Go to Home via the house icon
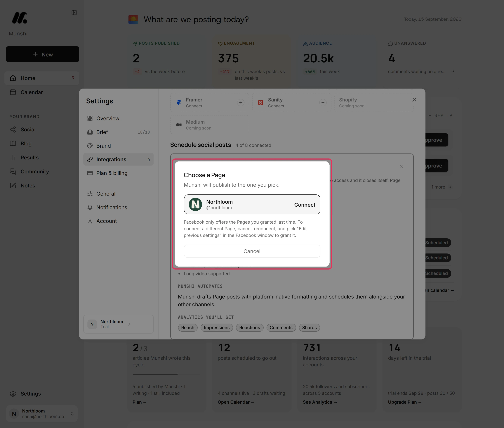The height and width of the screenshot is (428, 504). (x=13, y=78)
